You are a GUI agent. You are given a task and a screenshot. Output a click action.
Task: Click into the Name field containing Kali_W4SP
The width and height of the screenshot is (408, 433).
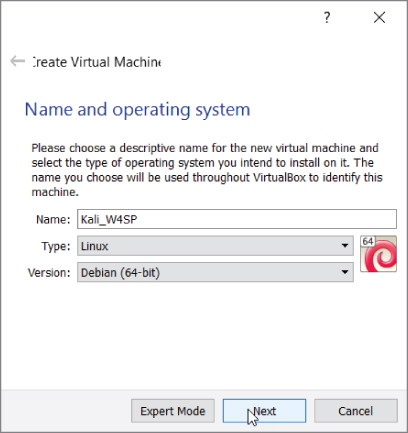pos(237,219)
